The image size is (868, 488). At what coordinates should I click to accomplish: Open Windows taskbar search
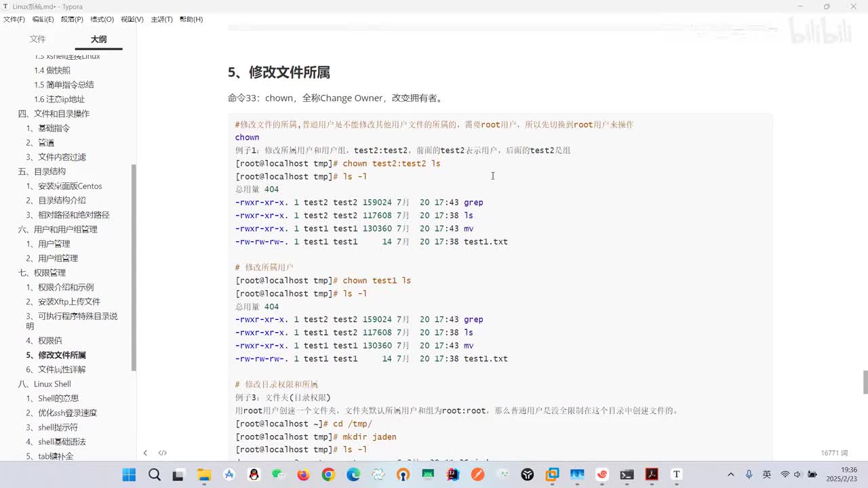tap(155, 474)
